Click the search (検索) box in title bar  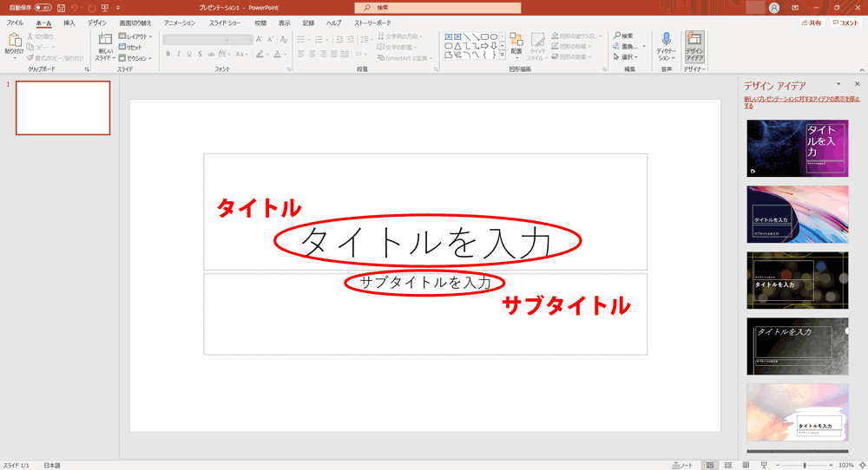[x=437, y=8]
